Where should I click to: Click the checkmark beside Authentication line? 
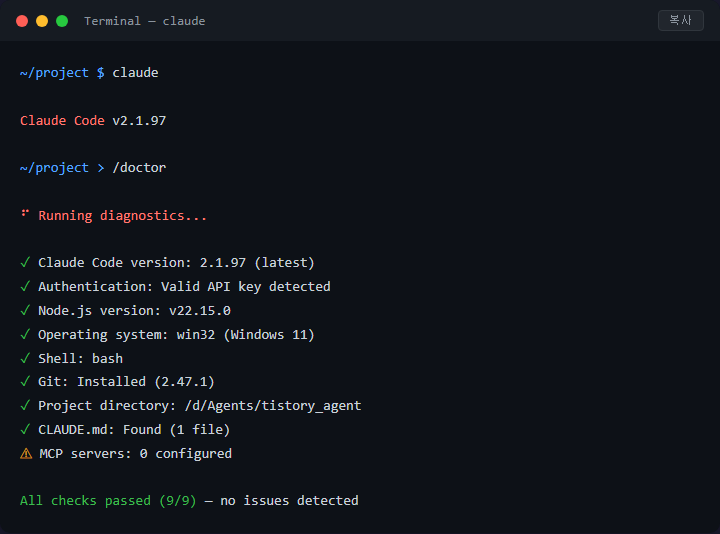pos(25,286)
